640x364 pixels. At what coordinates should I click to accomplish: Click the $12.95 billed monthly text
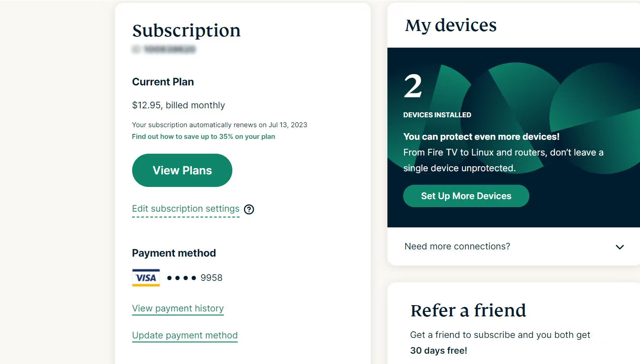[178, 106]
